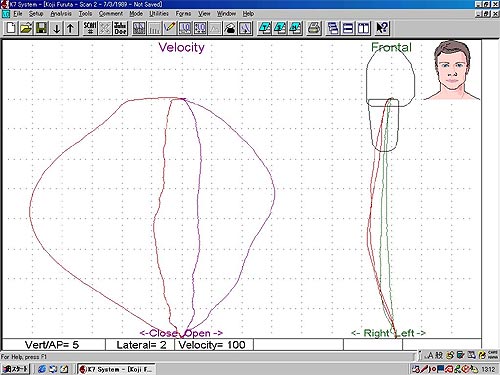This screenshot has width=500, height=375.
Task: Cascade windows using the toolbar icon
Action: coord(333,28)
